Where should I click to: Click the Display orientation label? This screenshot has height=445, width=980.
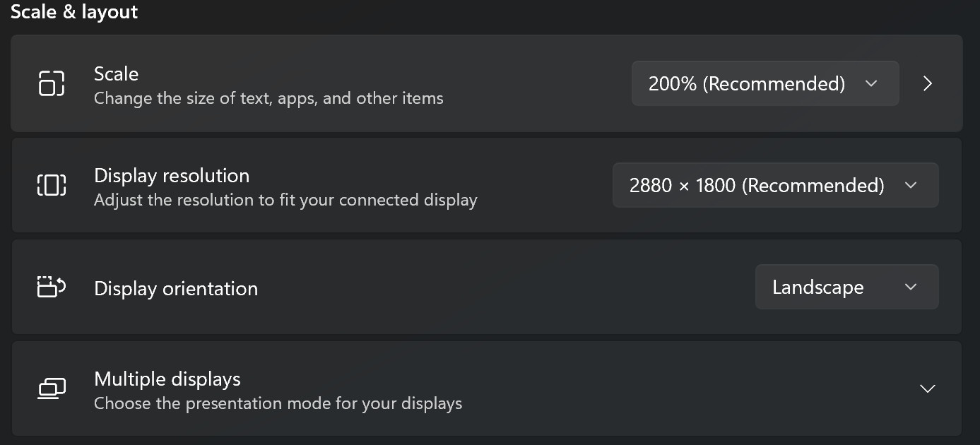coord(176,288)
